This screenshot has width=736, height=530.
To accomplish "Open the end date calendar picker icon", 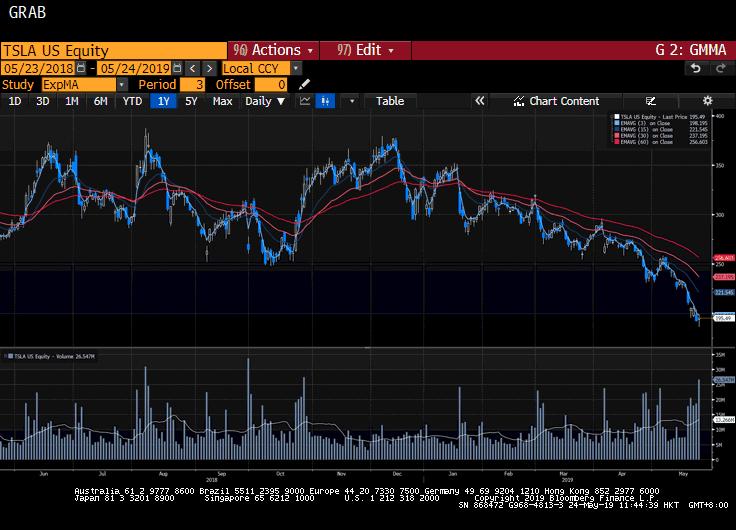I will (x=177, y=68).
